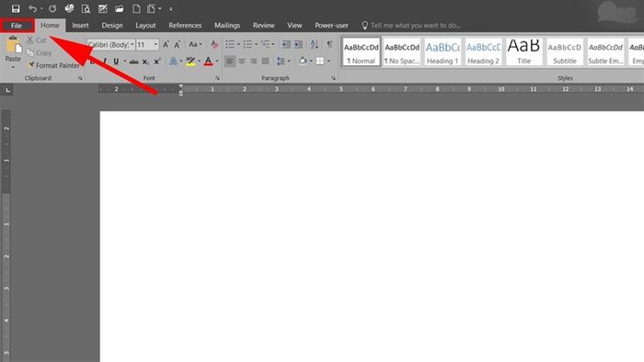Apply the No Spacing style
The width and height of the screenshot is (644, 362).
tap(402, 52)
